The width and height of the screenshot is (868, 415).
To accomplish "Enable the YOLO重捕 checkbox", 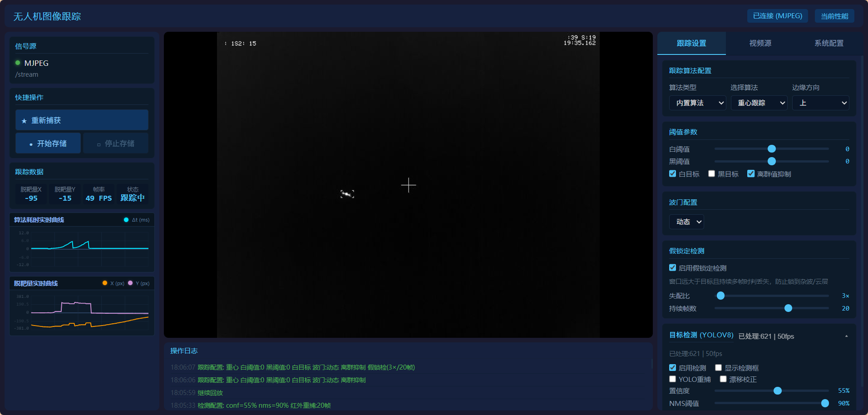I will click(x=673, y=379).
